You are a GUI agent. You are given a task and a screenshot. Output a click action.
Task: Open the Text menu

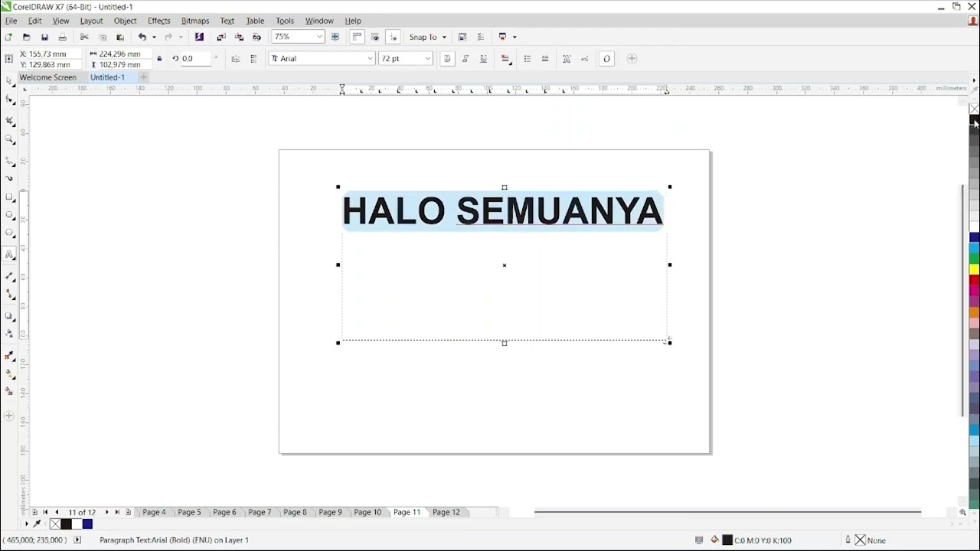click(227, 21)
